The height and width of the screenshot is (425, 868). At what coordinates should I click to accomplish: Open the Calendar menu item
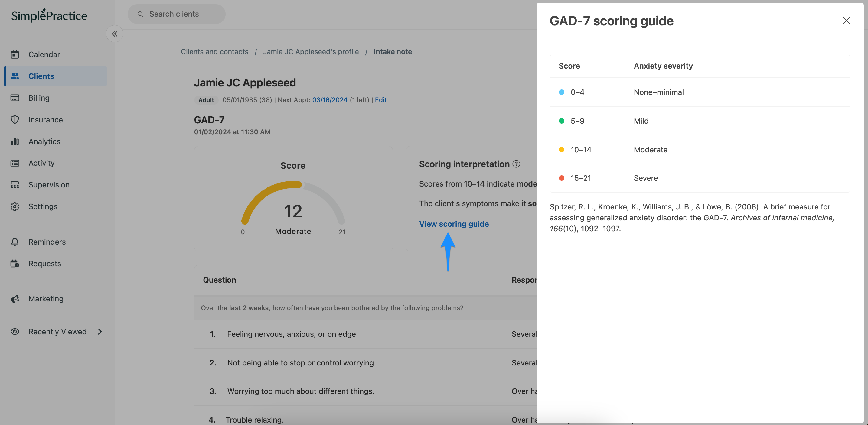(x=56, y=54)
